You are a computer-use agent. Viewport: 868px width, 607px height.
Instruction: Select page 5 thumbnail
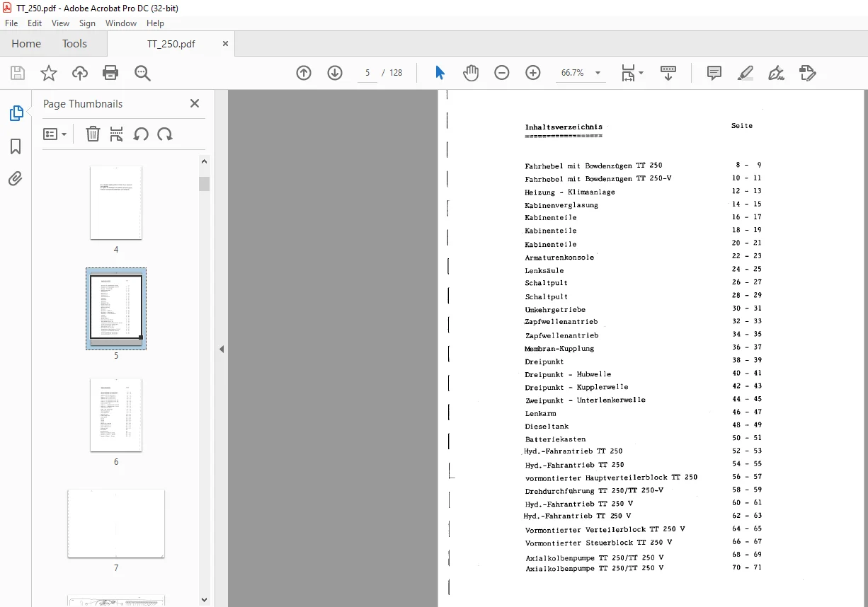tap(116, 309)
